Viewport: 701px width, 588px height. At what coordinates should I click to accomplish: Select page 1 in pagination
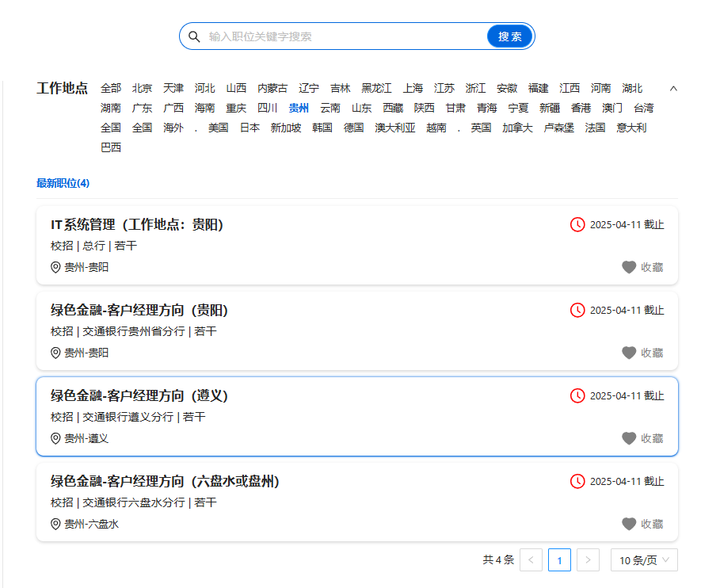pyautogui.click(x=559, y=559)
